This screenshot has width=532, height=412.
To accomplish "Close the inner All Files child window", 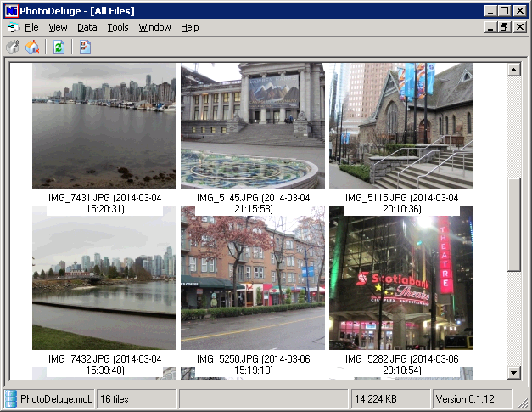I will click(520, 27).
